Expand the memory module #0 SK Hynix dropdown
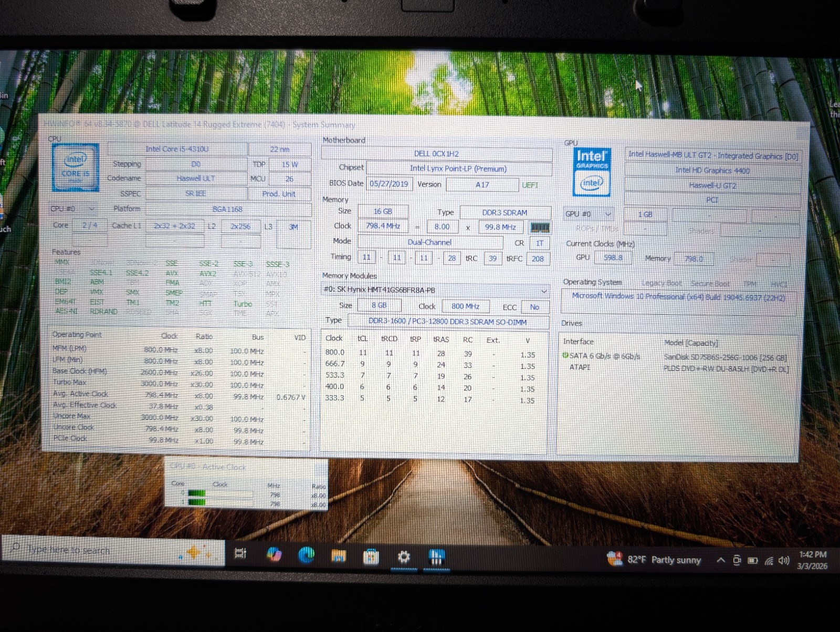This screenshot has height=632, width=840. click(435, 290)
